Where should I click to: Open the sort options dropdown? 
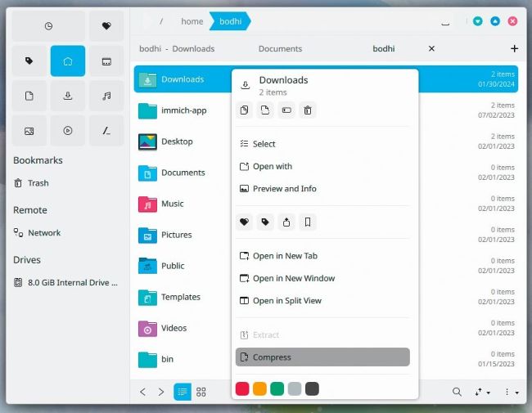(482, 392)
